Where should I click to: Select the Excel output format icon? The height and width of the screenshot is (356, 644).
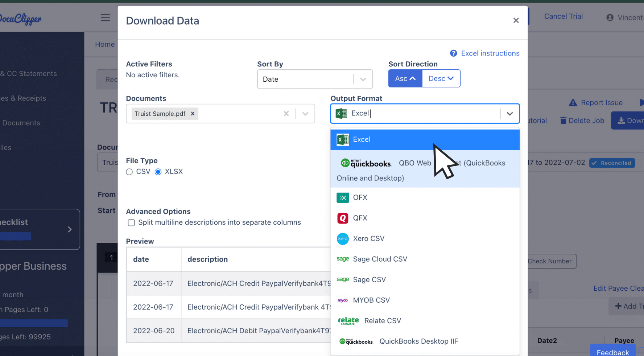tap(342, 139)
